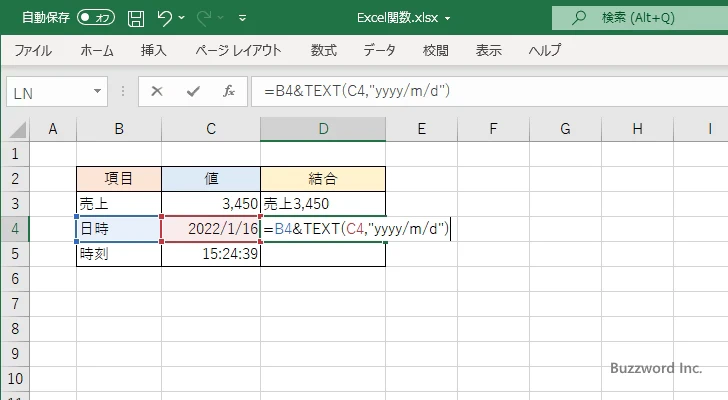Click the formula bar resize dots handle
This screenshot has height=400, width=728.
tap(123, 91)
